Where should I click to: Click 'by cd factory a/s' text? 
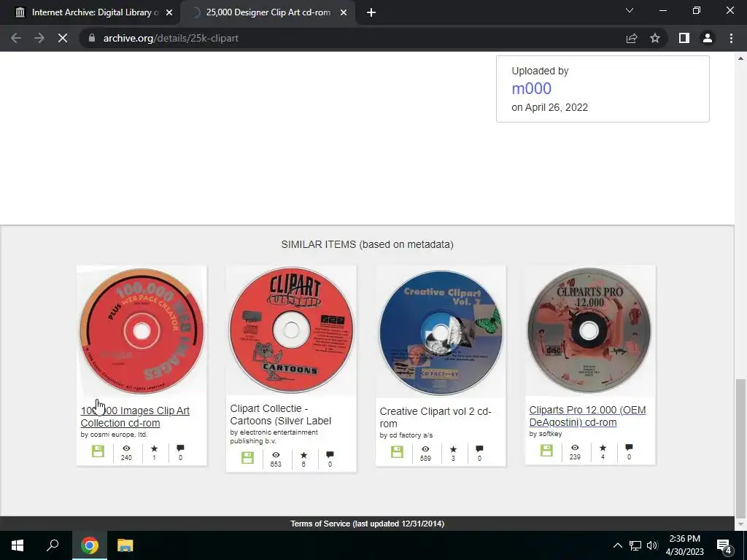(x=406, y=435)
